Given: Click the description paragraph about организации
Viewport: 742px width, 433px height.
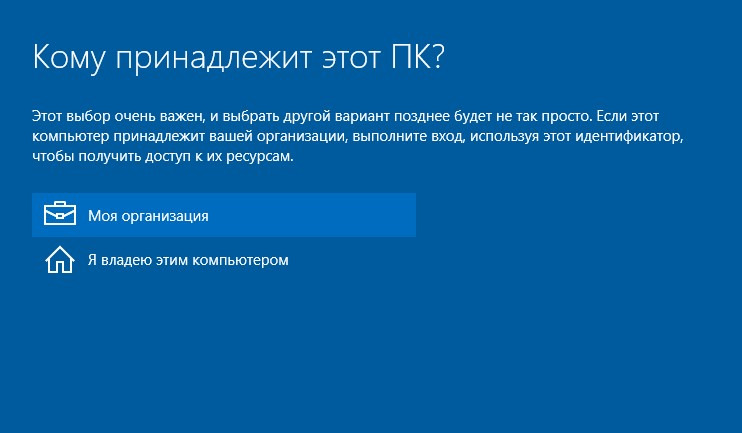Looking at the screenshot, I should pos(360,135).
